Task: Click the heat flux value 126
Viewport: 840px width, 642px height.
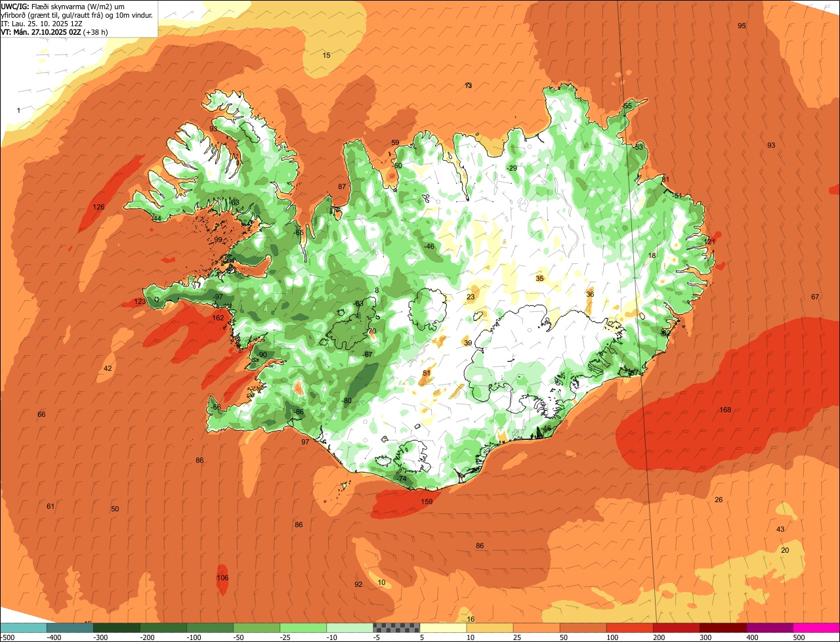Action: (x=98, y=207)
